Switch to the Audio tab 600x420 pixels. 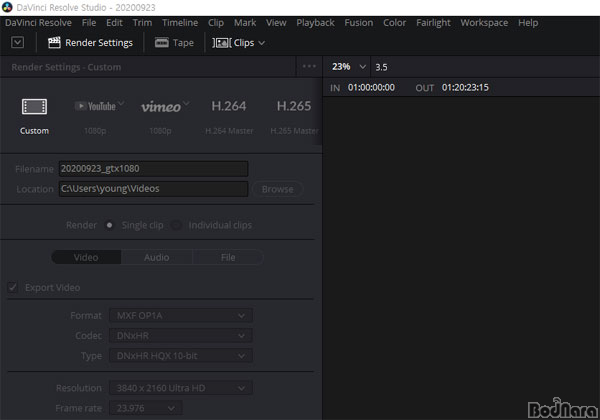click(x=157, y=257)
